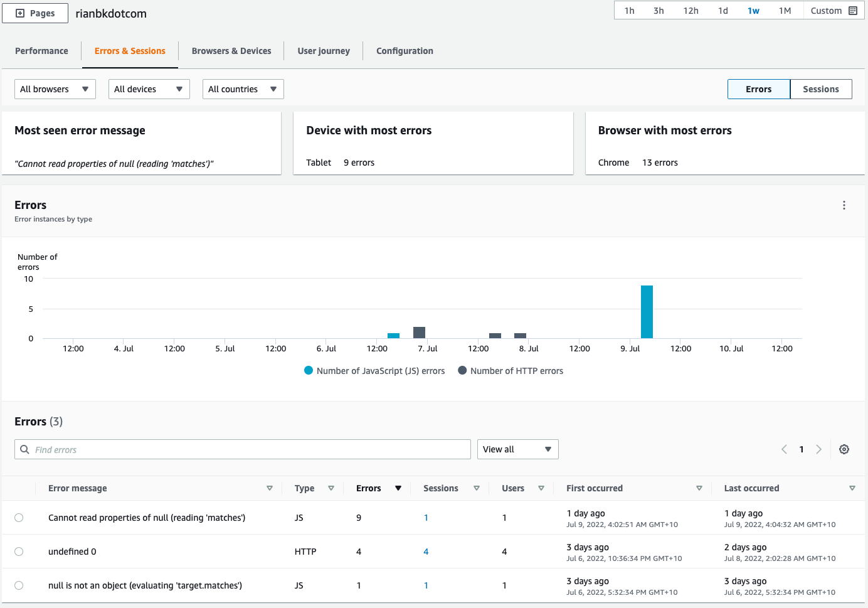Open the Errors chart three-dot options menu
The image size is (868, 608).
click(844, 205)
